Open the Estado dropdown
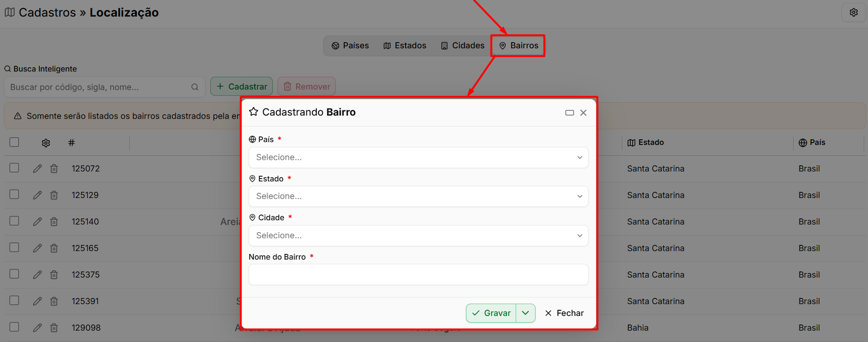Image resolution: width=868 pixels, height=342 pixels. tap(418, 196)
